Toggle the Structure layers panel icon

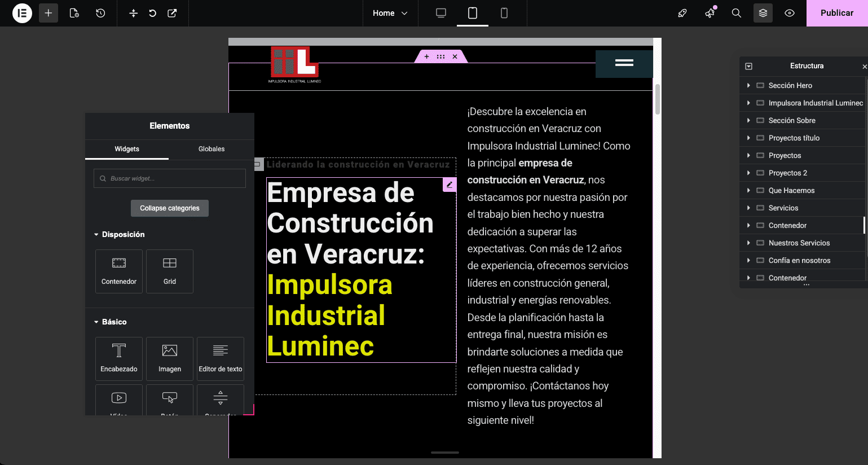[763, 13]
